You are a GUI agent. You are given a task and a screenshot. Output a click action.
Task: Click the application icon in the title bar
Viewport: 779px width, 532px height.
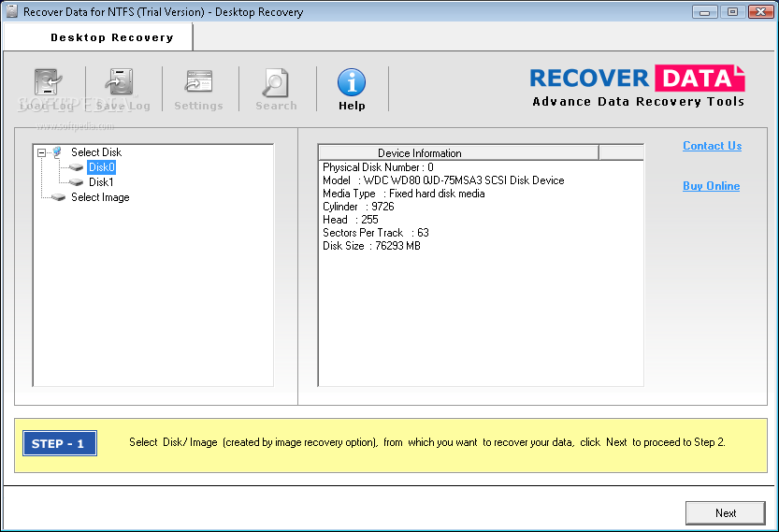coord(12,11)
